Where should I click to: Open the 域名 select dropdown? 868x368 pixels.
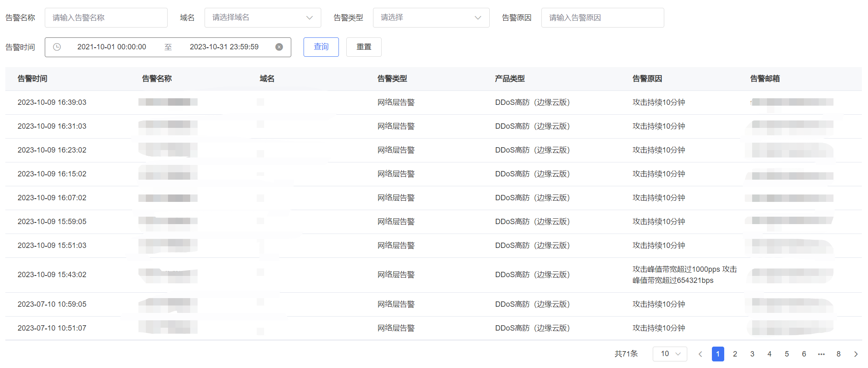[x=262, y=18]
